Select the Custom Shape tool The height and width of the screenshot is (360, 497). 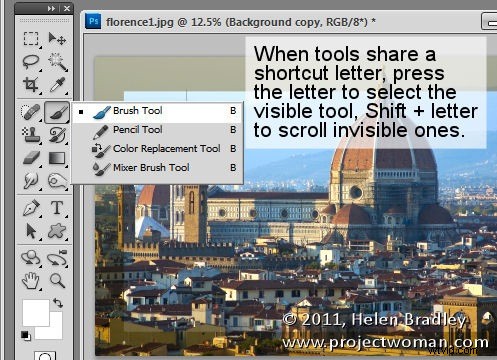point(57,231)
